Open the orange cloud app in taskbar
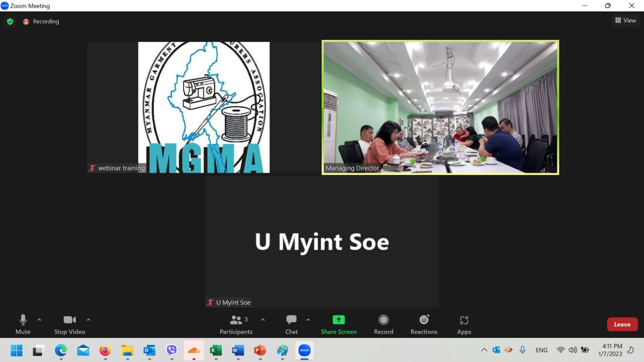The image size is (644, 362). click(194, 351)
